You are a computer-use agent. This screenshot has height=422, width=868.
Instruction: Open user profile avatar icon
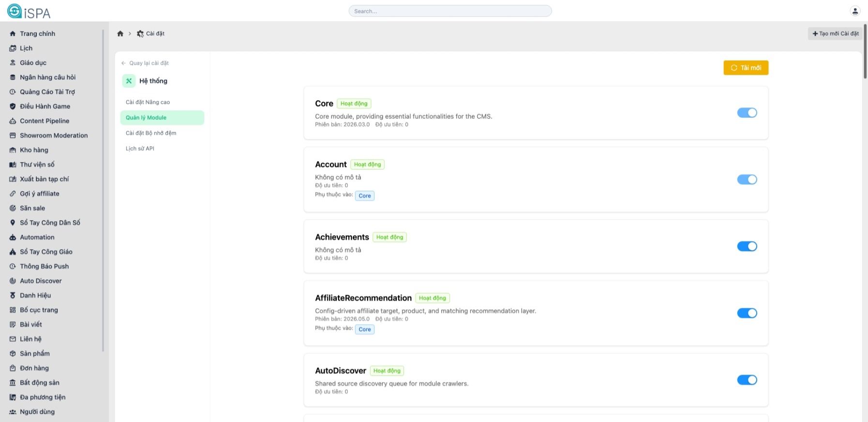[855, 11]
